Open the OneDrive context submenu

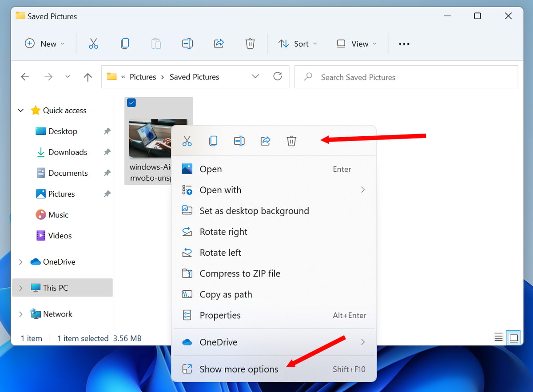[274, 342]
